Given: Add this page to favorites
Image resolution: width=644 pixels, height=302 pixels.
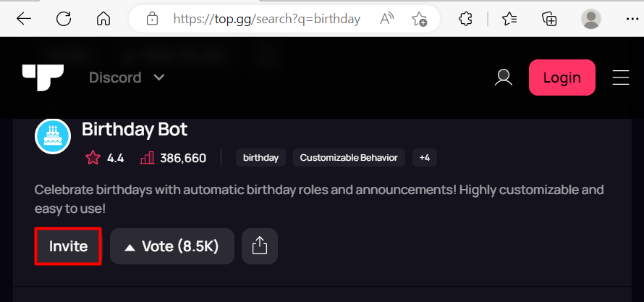Looking at the screenshot, I should pyautogui.click(x=420, y=19).
